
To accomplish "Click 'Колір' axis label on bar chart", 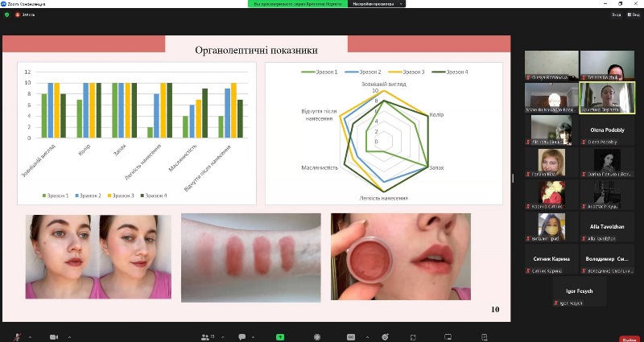I will (x=85, y=150).
